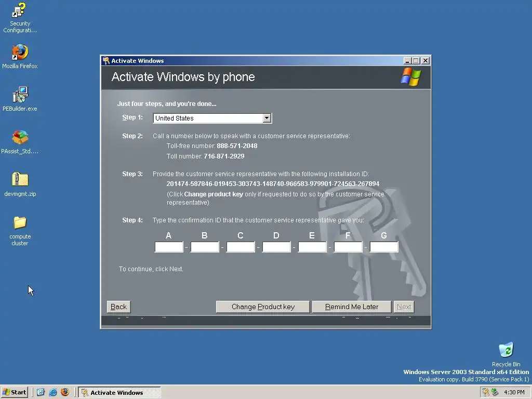The image size is (532, 399).
Task: Click the greyed-out Next button
Action: click(x=404, y=307)
